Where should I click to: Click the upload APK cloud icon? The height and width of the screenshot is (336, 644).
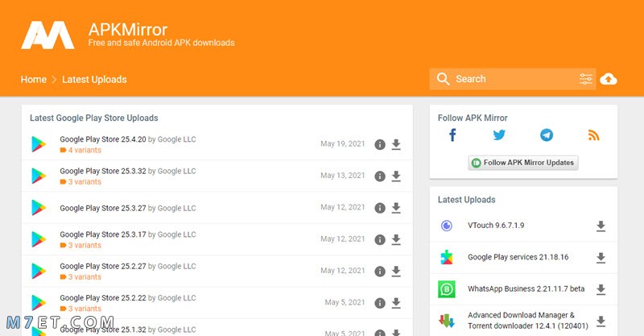pyautogui.click(x=609, y=79)
